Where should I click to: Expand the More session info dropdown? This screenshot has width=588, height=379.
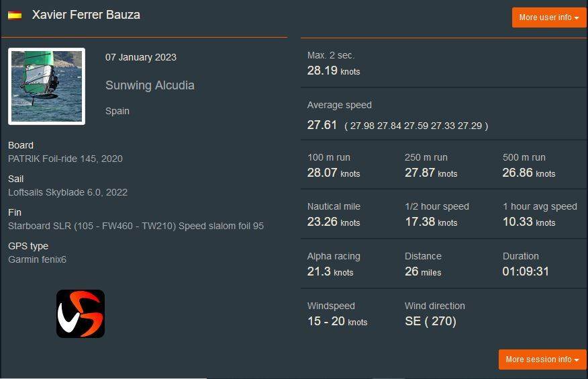tap(542, 360)
